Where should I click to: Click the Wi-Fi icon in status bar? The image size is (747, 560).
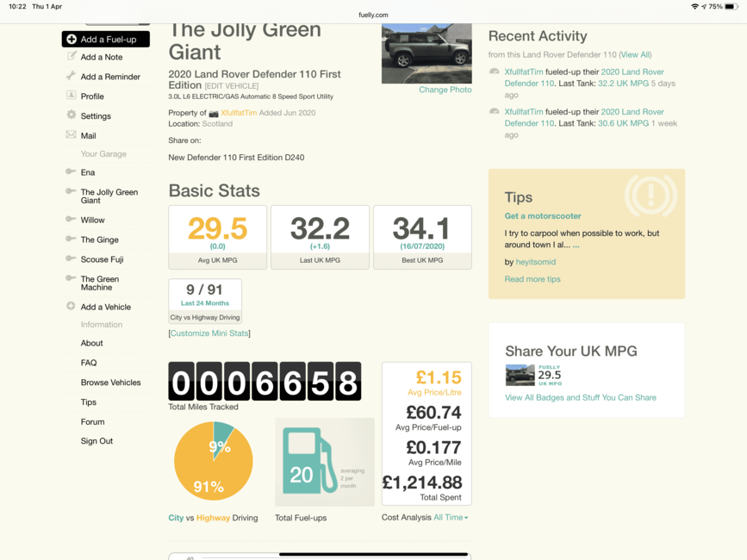(695, 7)
